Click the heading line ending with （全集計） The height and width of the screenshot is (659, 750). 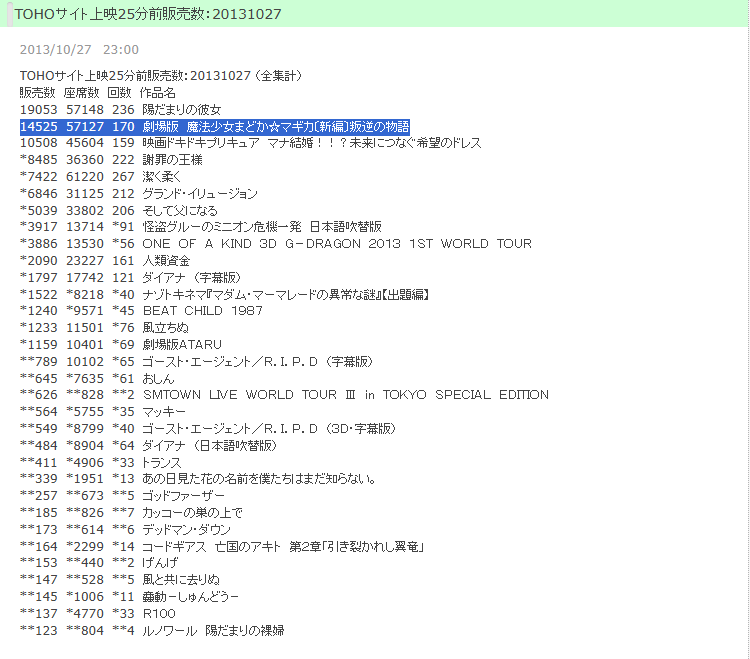pos(161,76)
